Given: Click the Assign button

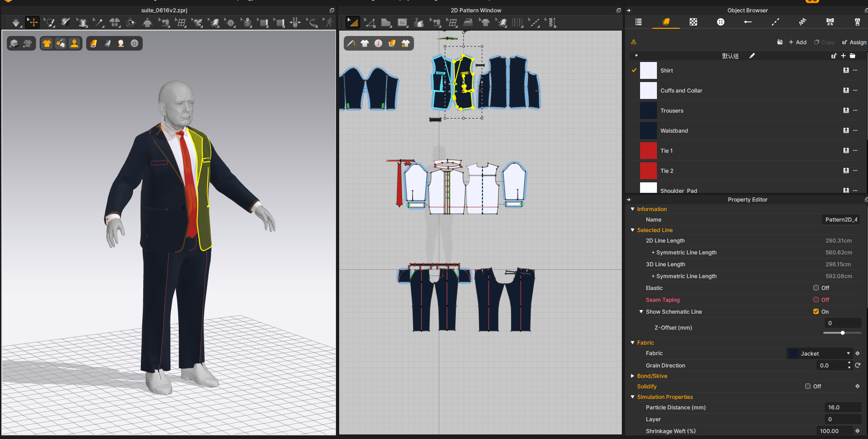Looking at the screenshot, I should click(854, 42).
